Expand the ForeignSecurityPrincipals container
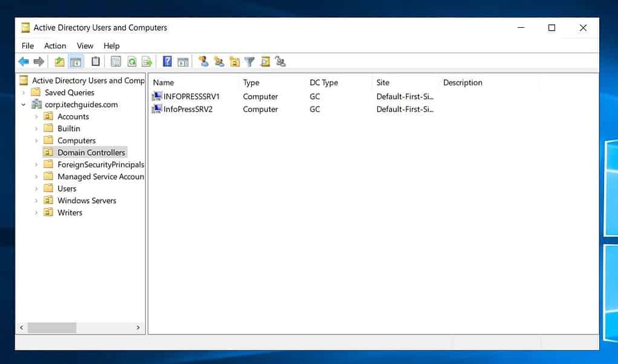Image resolution: width=618 pixels, height=364 pixels. (x=36, y=164)
